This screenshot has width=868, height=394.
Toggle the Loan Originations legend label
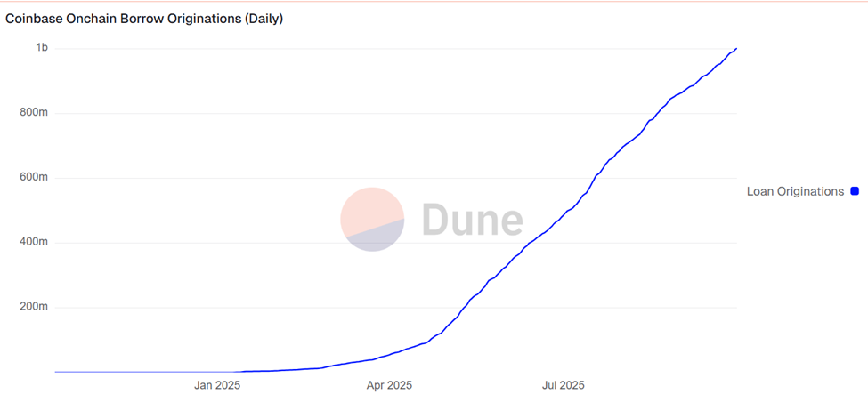(x=795, y=191)
